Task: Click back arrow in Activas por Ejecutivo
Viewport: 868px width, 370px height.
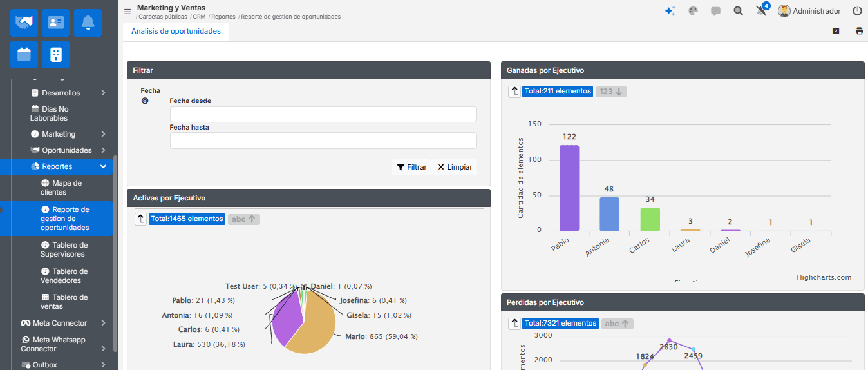Action: point(140,219)
